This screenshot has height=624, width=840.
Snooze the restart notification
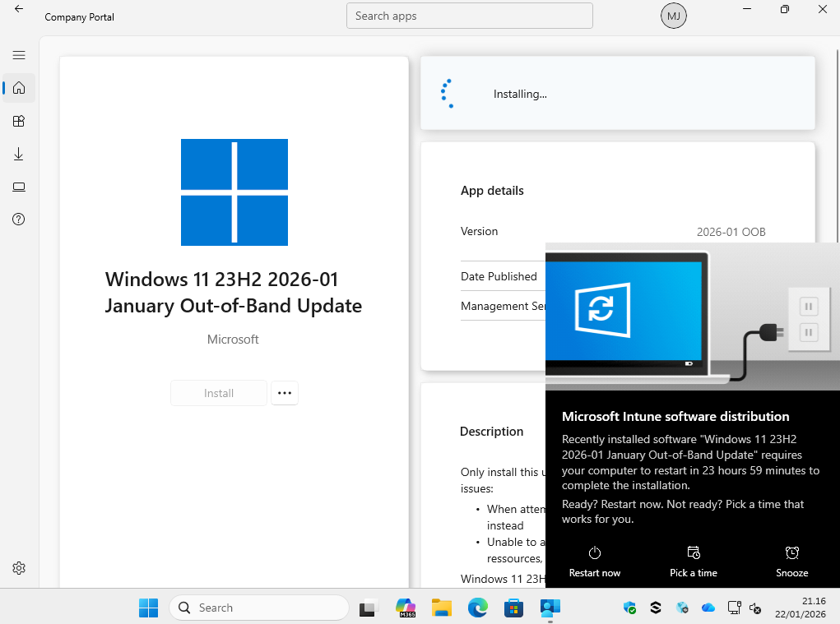(x=791, y=562)
